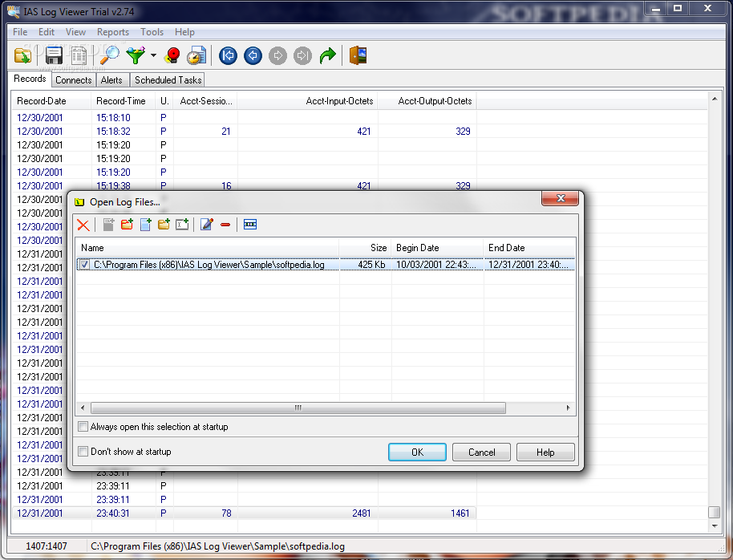Enable Always open this selection at startup

(83, 427)
